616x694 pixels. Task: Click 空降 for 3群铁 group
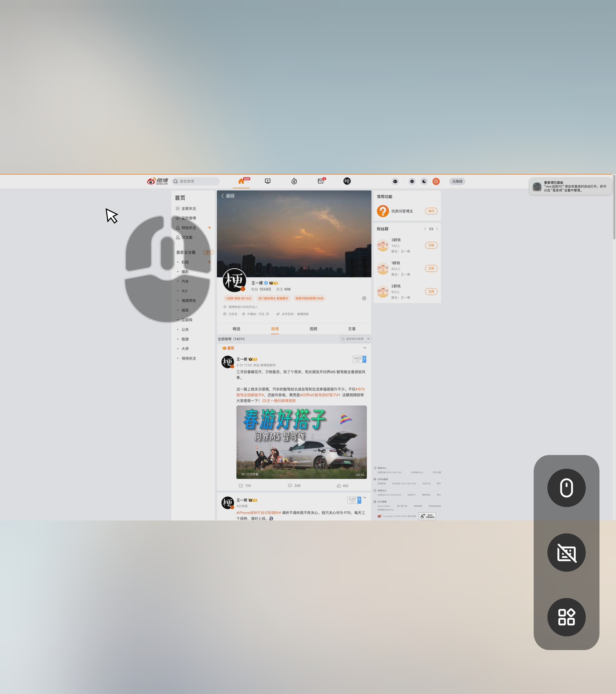click(x=431, y=245)
